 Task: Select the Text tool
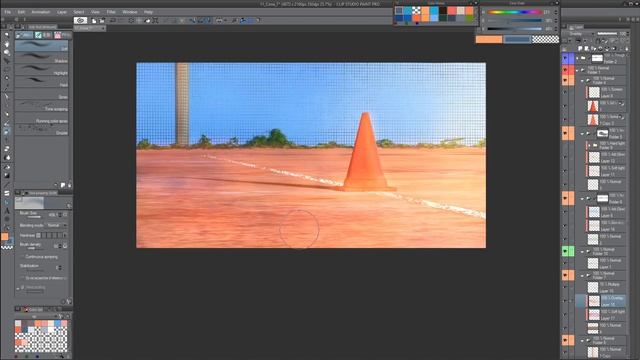(x=7, y=211)
